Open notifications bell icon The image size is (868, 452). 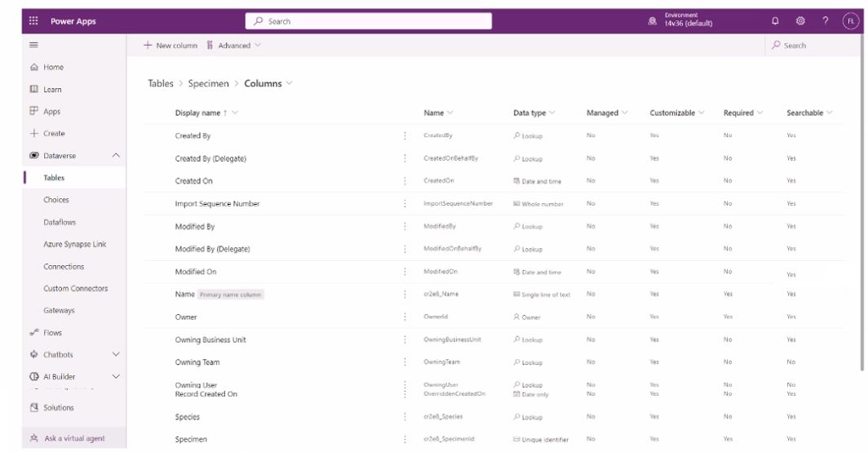[775, 21]
